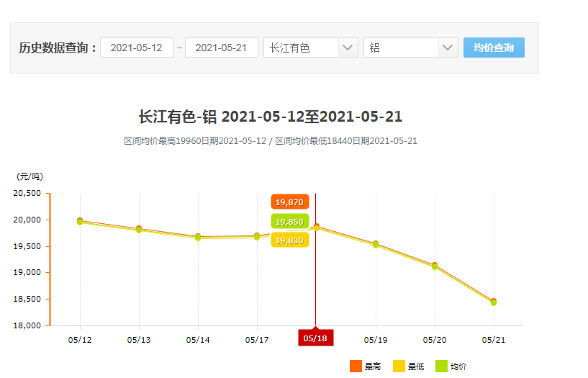Click the 05/17 x-axis label
This screenshot has width=588, height=378.
257,340
